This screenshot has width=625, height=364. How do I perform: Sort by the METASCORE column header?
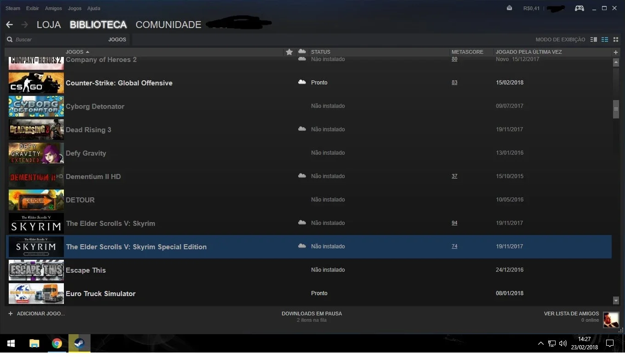(x=467, y=52)
